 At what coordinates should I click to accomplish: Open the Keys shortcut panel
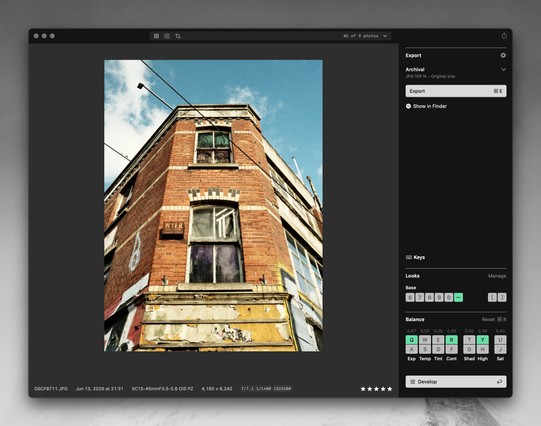415,257
